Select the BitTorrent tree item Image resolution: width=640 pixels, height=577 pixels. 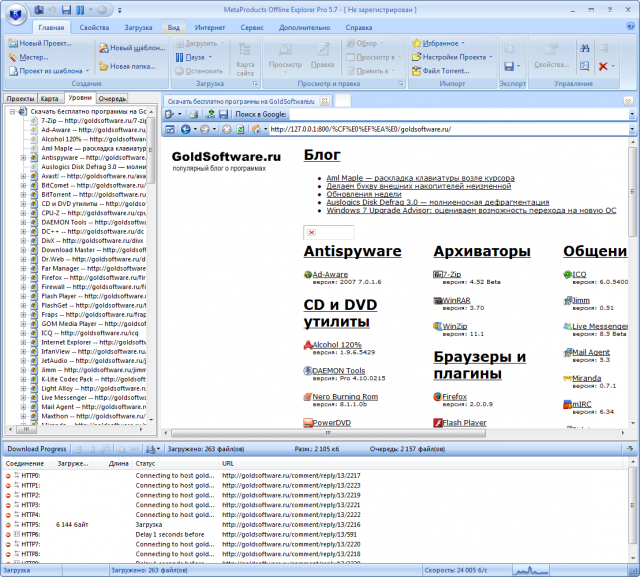click(x=93, y=195)
